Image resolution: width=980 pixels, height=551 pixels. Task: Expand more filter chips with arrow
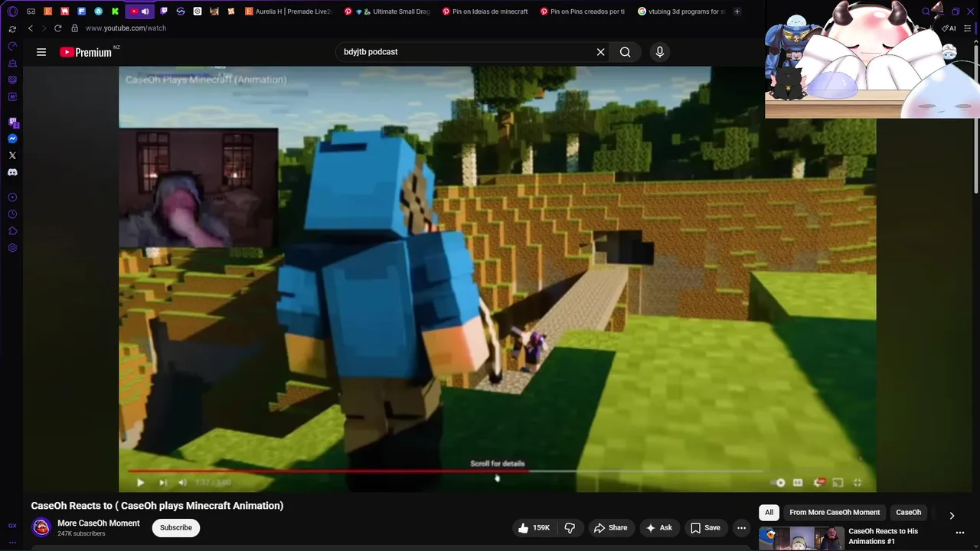pos(952,516)
